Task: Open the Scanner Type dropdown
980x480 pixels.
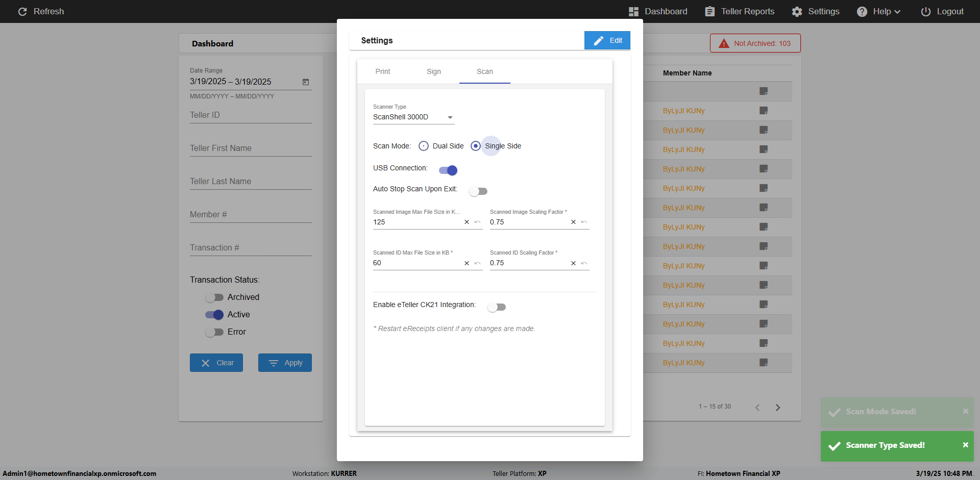Action: click(x=413, y=117)
